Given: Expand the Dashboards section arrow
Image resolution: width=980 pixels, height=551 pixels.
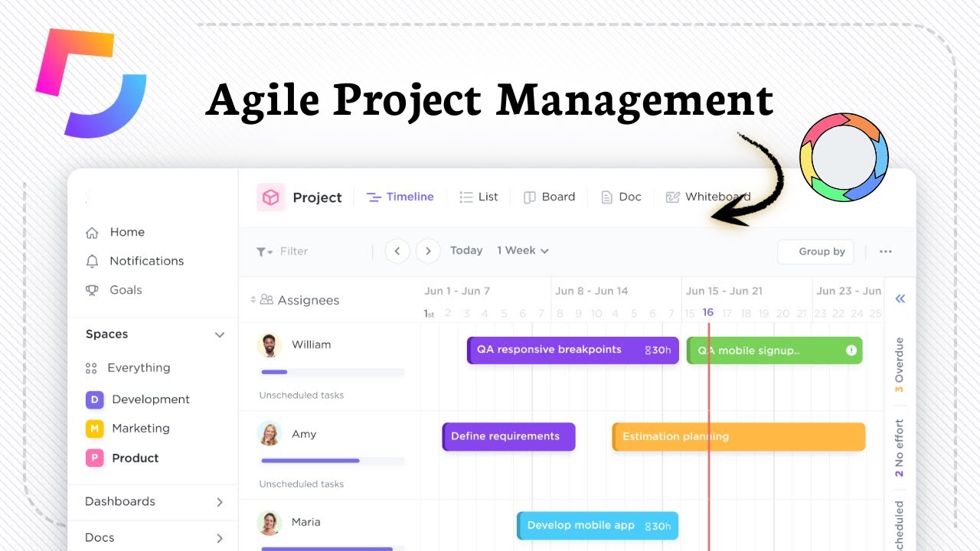Looking at the screenshot, I should [220, 502].
